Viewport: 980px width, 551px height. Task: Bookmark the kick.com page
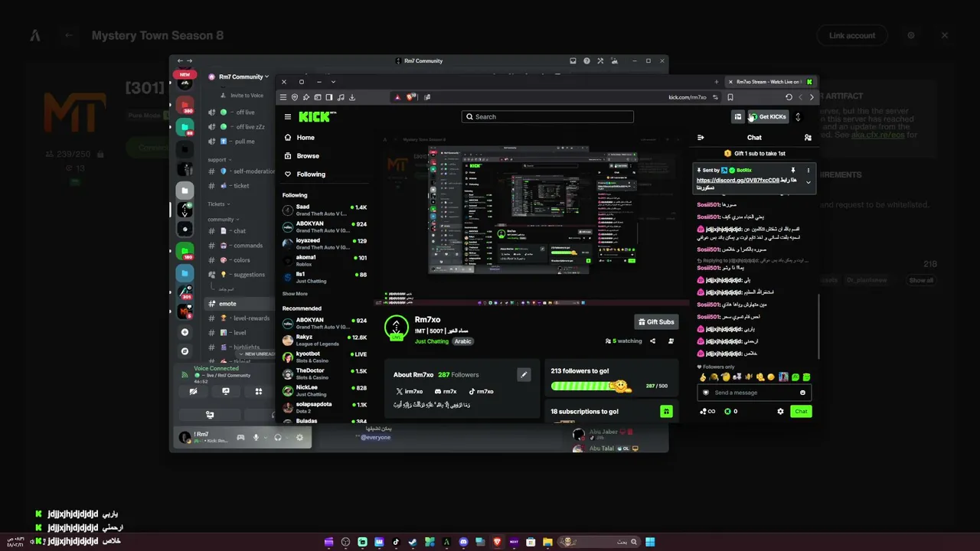pyautogui.click(x=730, y=97)
